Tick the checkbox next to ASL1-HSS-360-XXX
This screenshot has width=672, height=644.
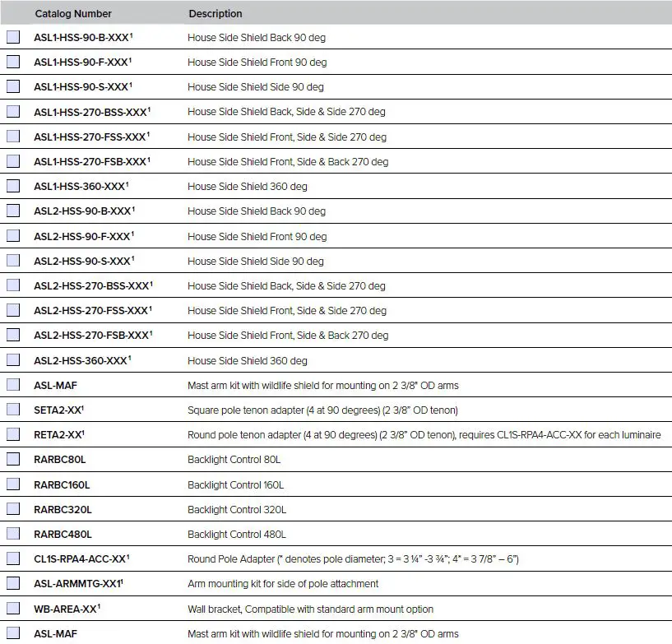coord(13,186)
